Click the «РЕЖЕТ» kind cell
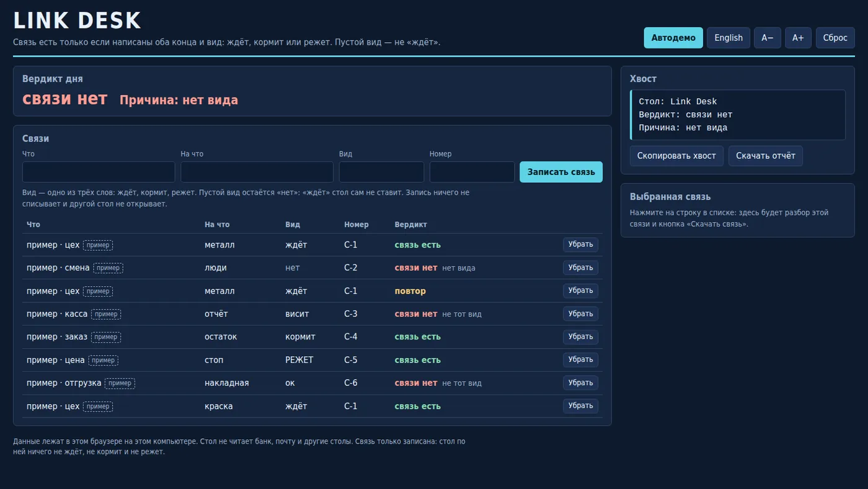Screen dimensions: 868x489 click(x=299, y=360)
